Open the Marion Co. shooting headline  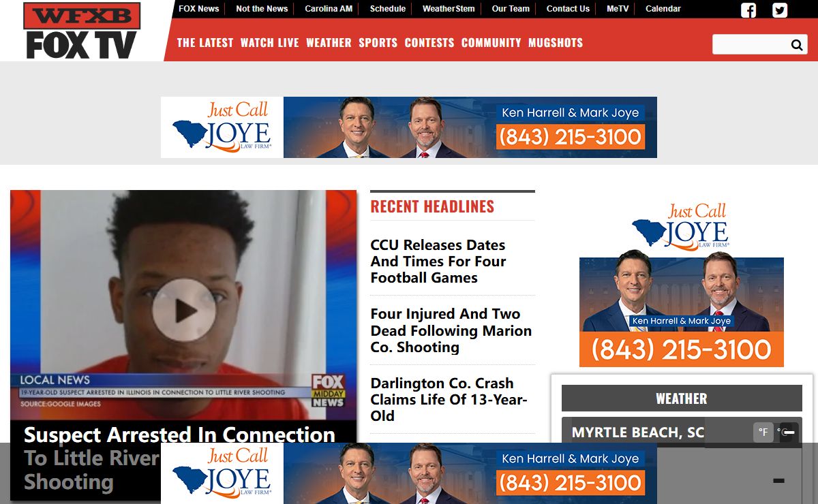coord(451,330)
